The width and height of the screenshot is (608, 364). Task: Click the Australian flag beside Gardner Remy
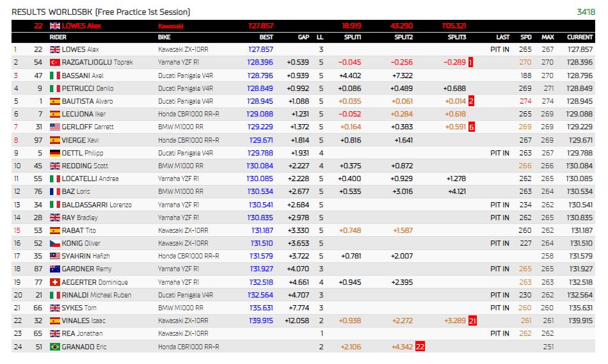pyautogui.click(x=54, y=269)
